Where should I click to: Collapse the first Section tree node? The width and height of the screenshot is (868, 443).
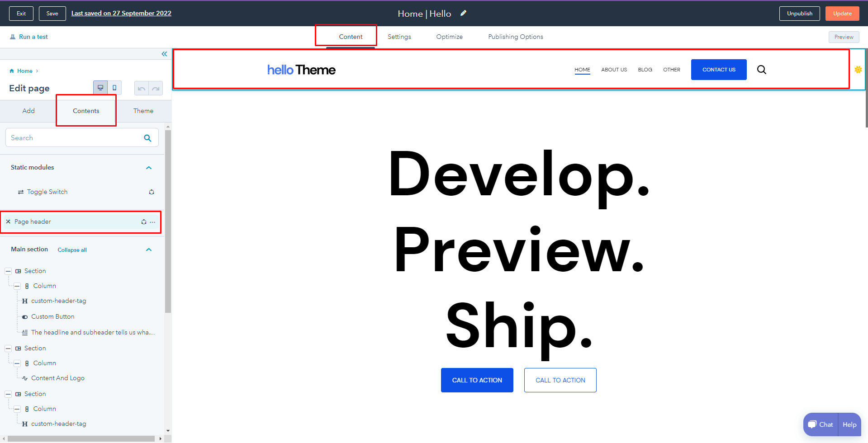point(8,271)
